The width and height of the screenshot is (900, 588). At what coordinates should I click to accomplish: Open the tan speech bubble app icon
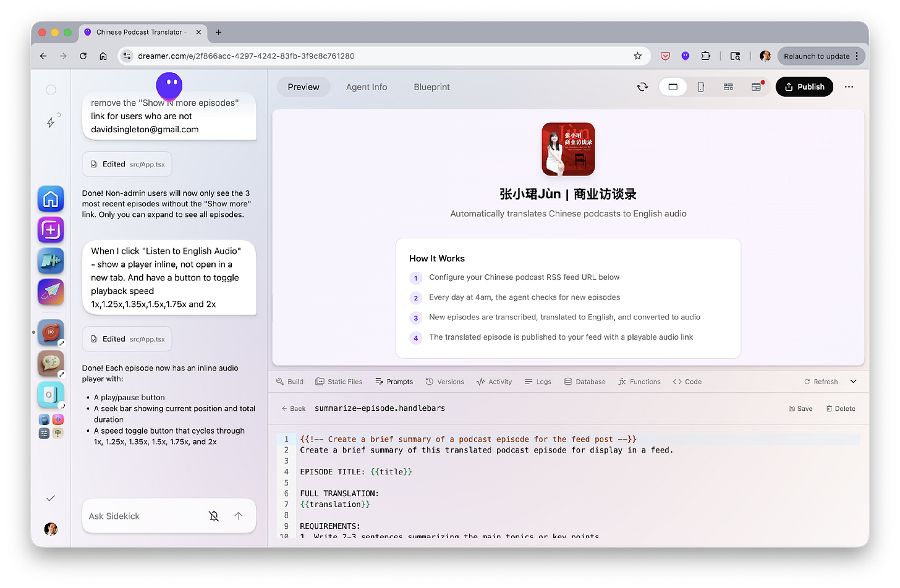coord(51,364)
